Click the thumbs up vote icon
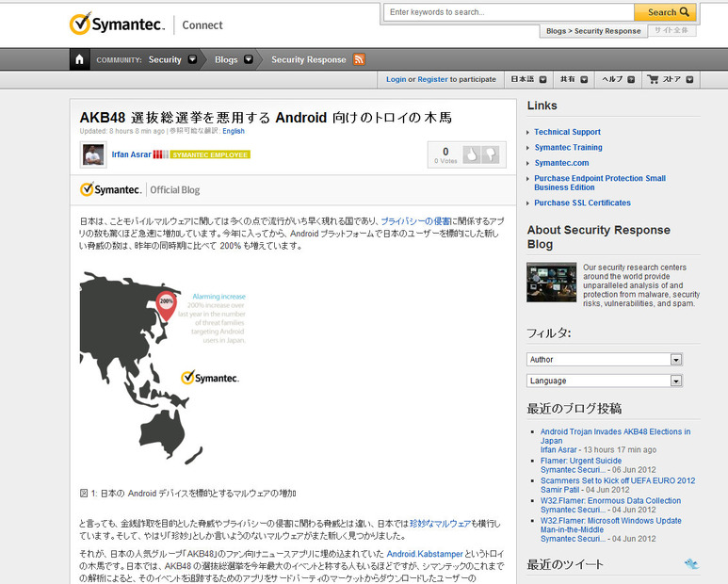The image size is (728, 584). pos(471,154)
